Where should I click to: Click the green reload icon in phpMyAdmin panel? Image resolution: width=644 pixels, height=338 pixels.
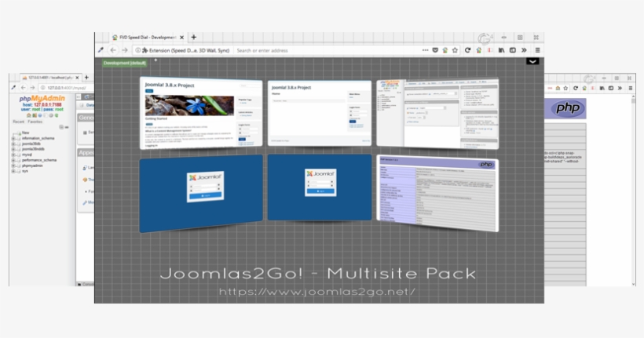[57, 116]
